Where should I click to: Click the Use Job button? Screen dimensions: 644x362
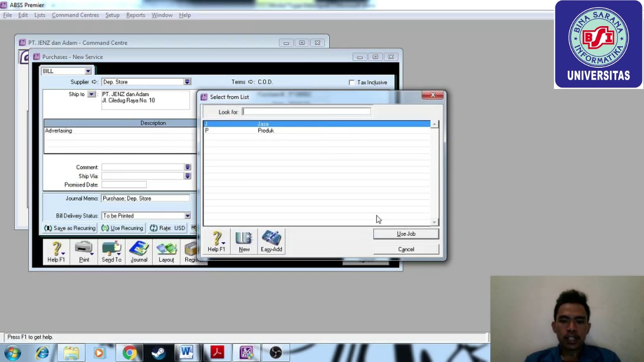406,234
